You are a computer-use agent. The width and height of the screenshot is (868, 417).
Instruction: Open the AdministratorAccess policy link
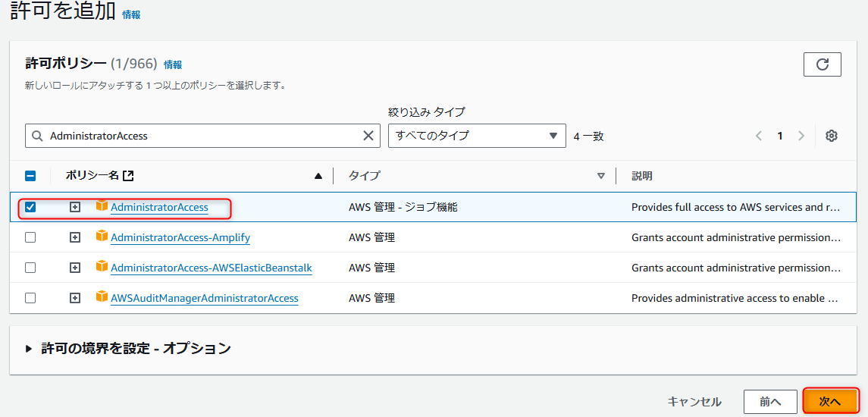tap(159, 207)
